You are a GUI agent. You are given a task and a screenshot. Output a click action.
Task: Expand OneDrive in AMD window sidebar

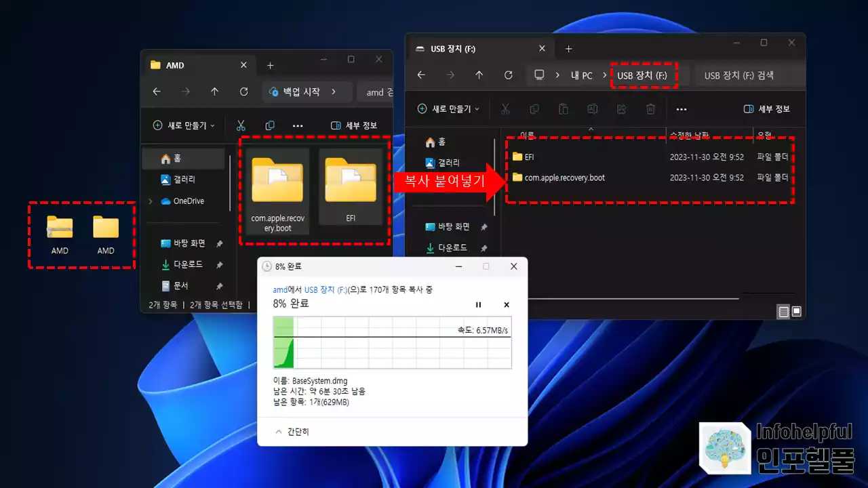click(150, 201)
